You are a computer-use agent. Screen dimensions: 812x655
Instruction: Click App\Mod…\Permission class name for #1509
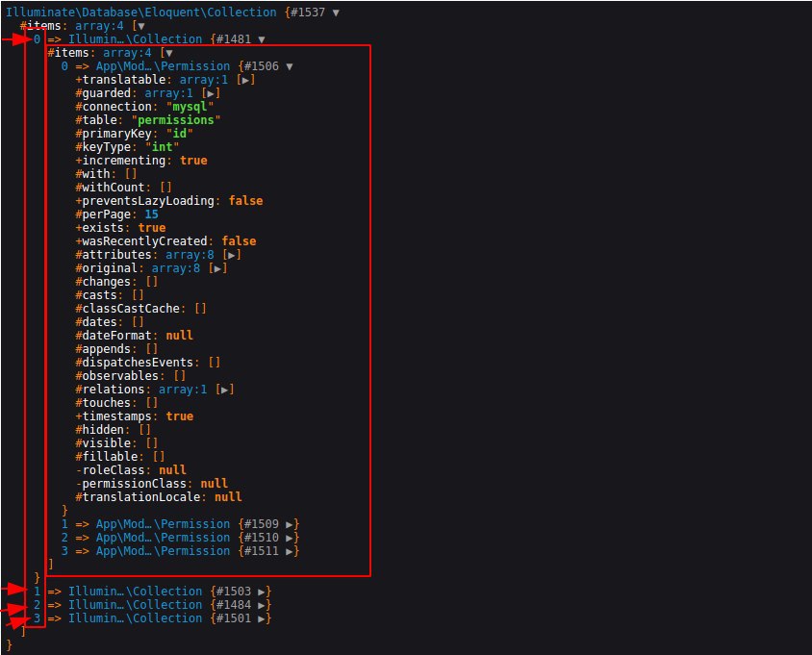[x=163, y=524]
